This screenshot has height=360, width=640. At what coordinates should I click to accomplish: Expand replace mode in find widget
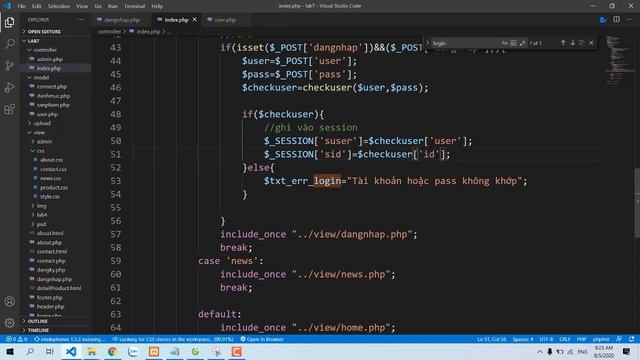tap(428, 43)
